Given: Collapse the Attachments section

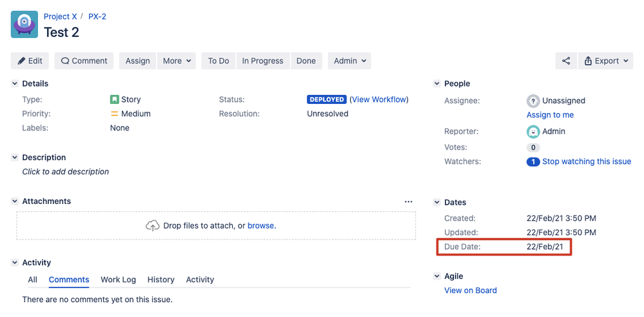Looking at the screenshot, I should pos(15,201).
